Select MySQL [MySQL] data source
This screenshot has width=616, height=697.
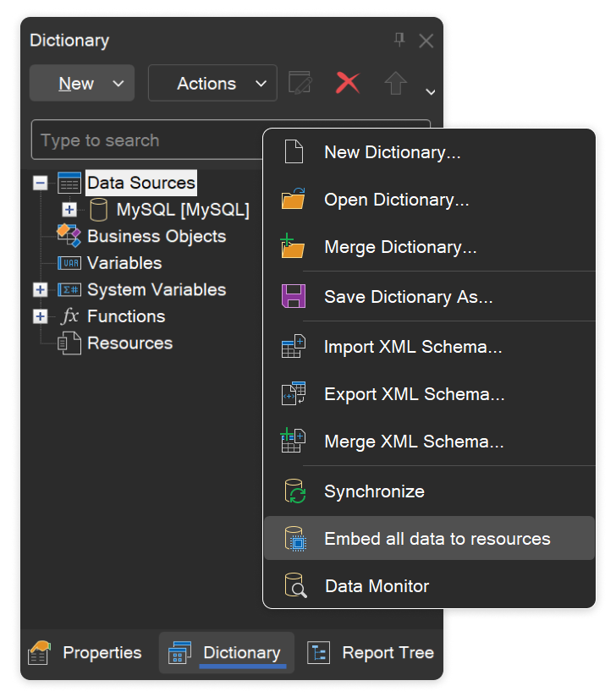(183, 210)
